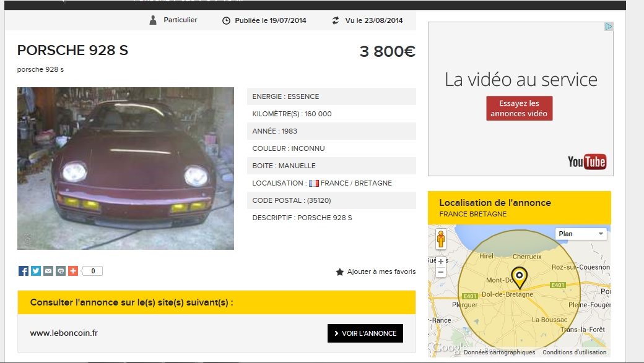
Task: Click the star icon for favorites
Action: [340, 271]
